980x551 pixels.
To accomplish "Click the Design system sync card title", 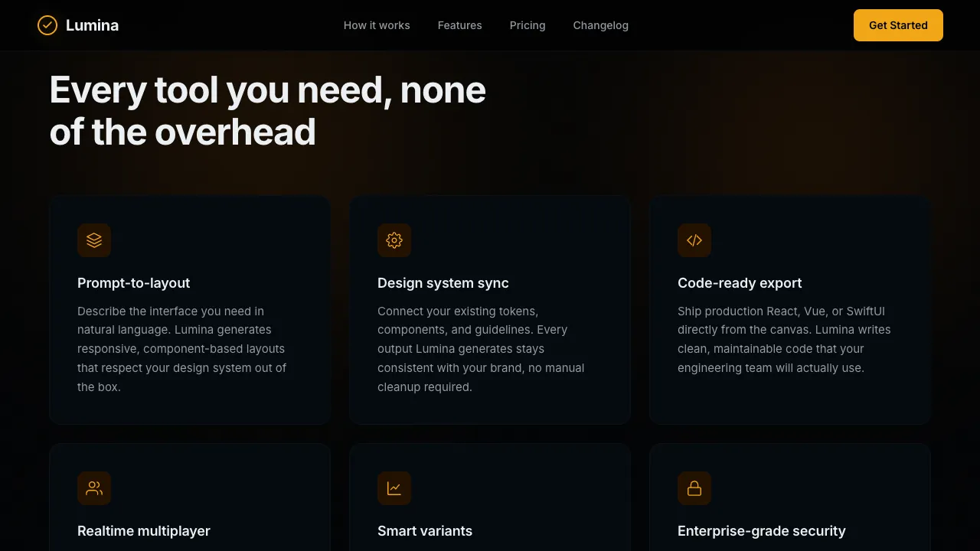I will [443, 283].
